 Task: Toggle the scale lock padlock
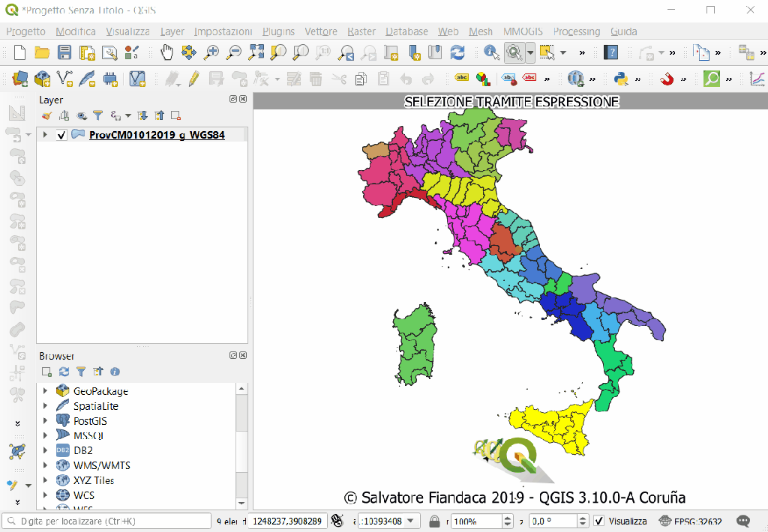[435, 521]
